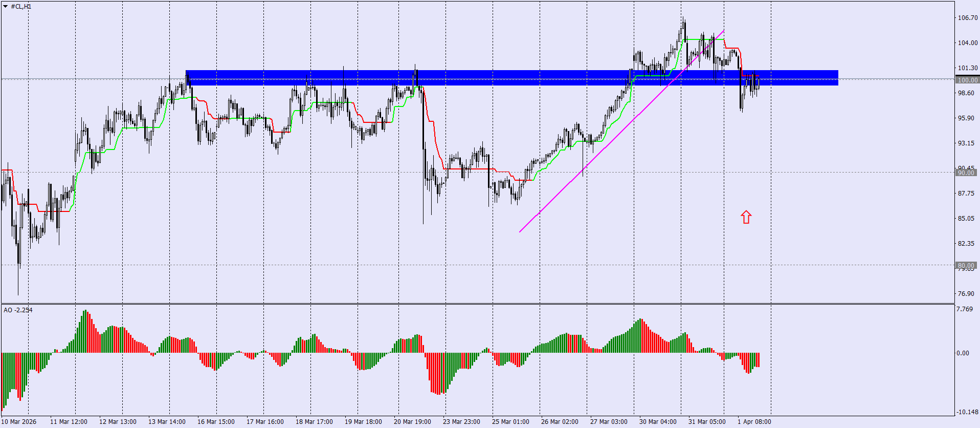Click the 0.00 AO scale value
The height and width of the screenshot is (428, 980).
[x=963, y=353]
